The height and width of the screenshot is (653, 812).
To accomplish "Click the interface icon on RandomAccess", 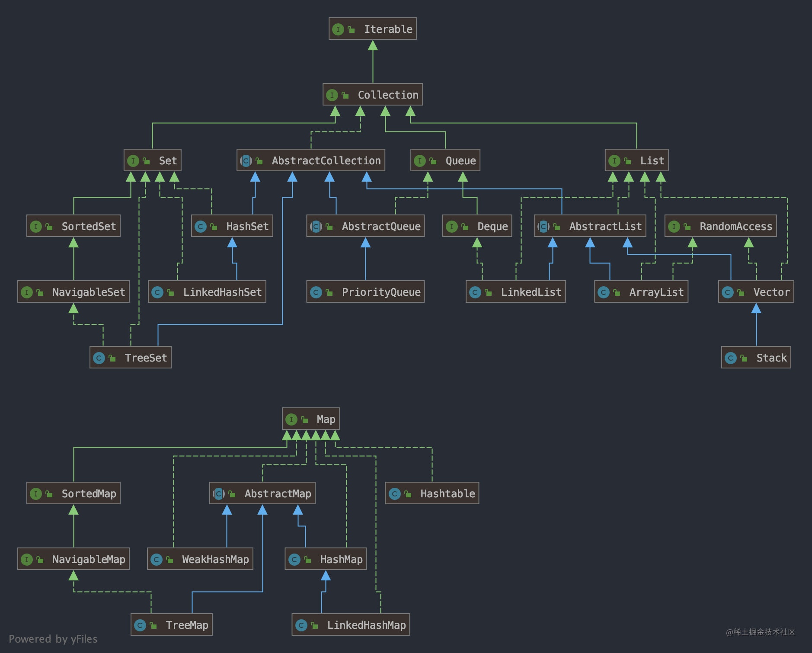I will pyautogui.click(x=674, y=226).
